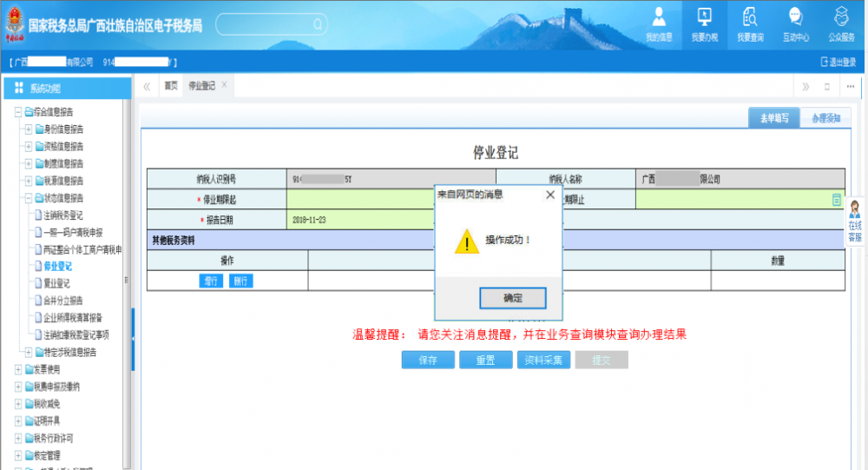This screenshot has height=470, width=868.
Task: Open the 我要查询 section
Action: [750, 24]
